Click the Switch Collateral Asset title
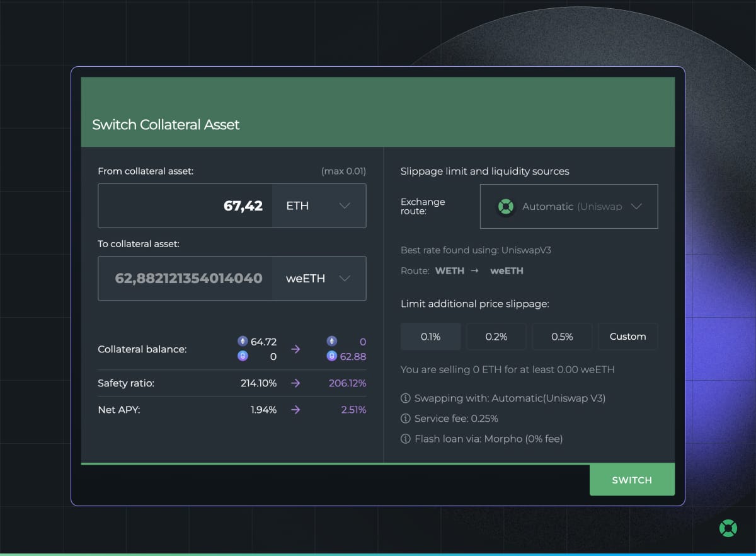 (166, 124)
